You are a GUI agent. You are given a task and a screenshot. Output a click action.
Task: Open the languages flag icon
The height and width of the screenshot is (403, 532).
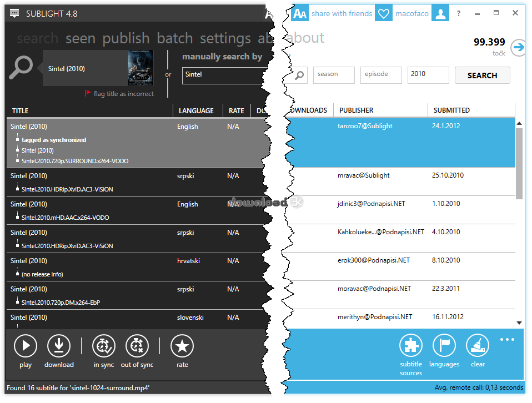(444, 346)
